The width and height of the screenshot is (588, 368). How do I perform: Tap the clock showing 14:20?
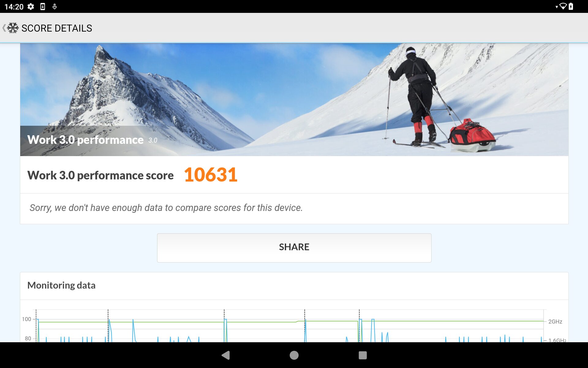pos(14,6)
